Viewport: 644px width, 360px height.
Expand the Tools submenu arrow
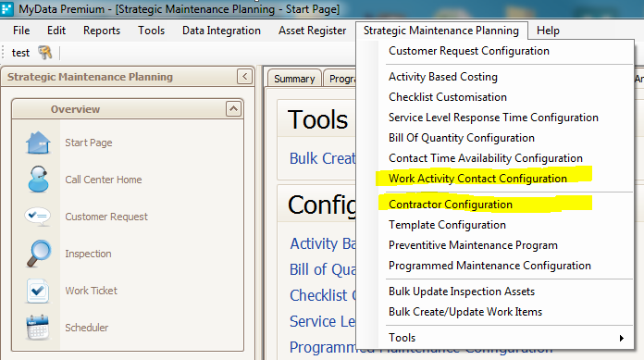(622, 338)
